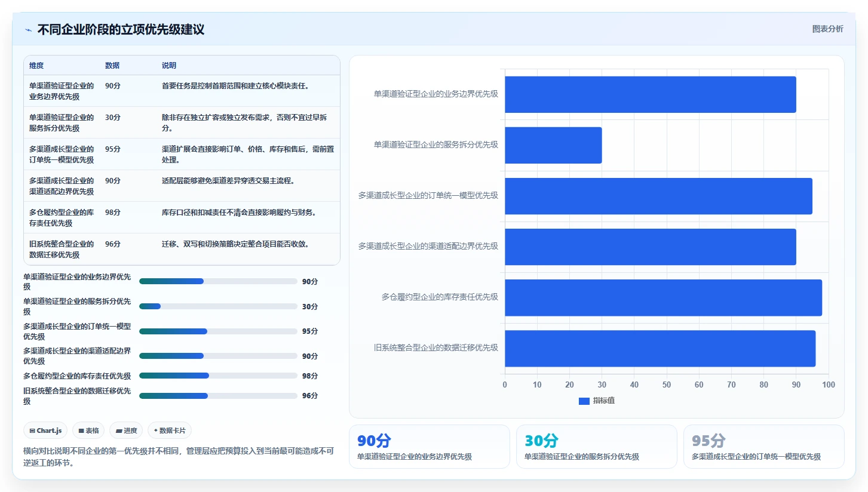868x492 pixels.
Task: Click the table cell 旧系统整合型企业的数据迁移优先级
Action: click(x=62, y=249)
